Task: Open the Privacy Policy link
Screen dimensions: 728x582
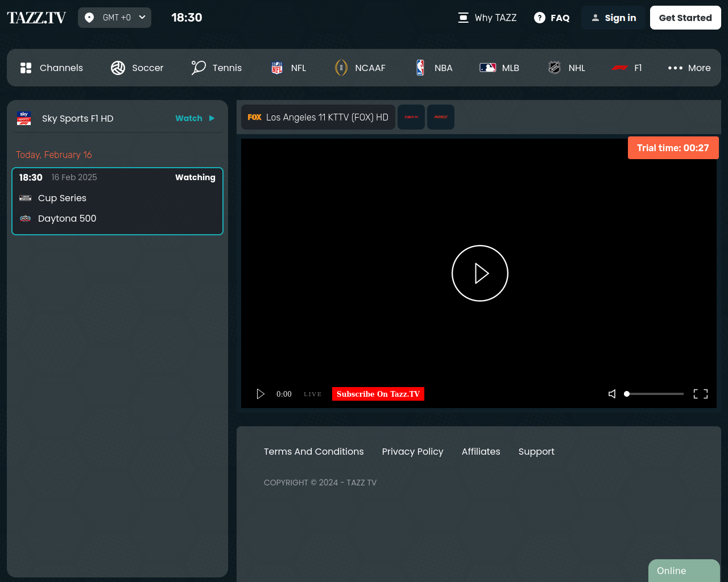Action: [413, 451]
